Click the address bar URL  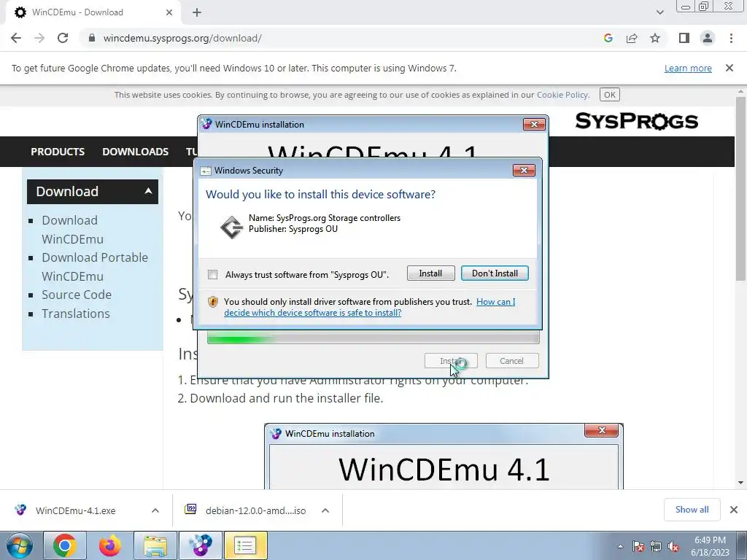(x=182, y=38)
